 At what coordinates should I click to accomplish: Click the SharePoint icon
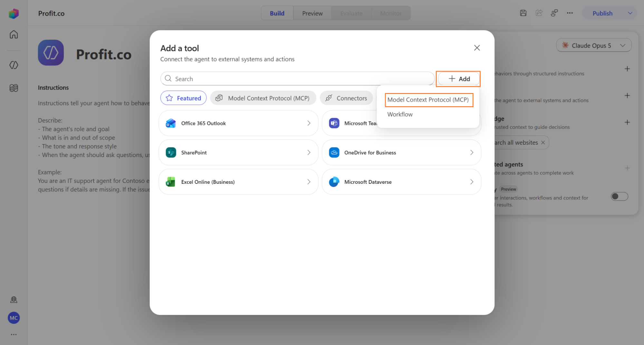tap(171, 153)
